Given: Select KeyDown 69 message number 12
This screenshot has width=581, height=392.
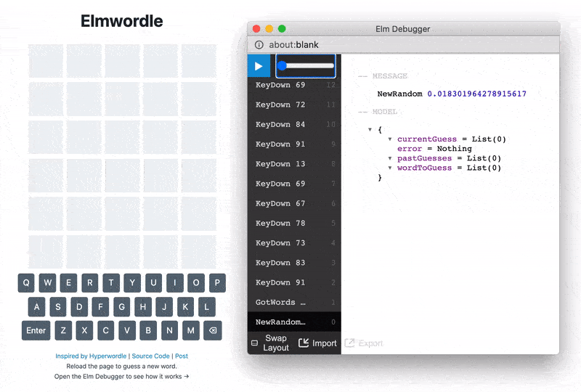Looking at the screenshot, I should [294, 85].
